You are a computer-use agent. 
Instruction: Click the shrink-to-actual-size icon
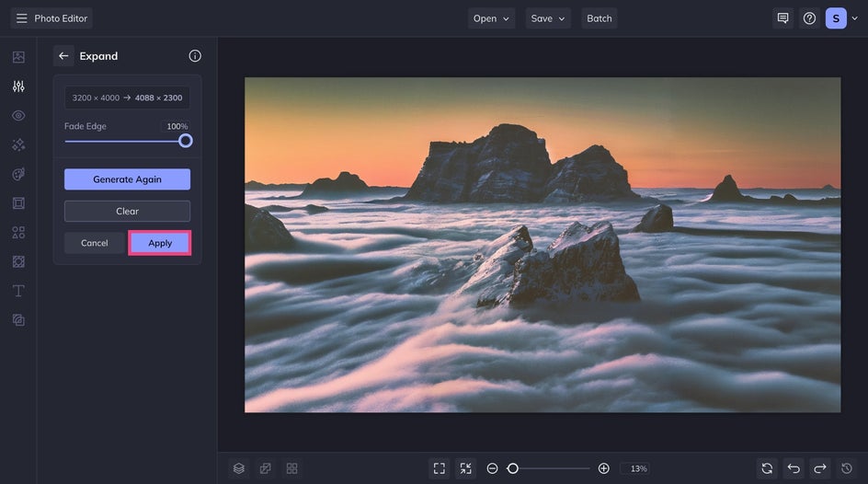[465, 468]
